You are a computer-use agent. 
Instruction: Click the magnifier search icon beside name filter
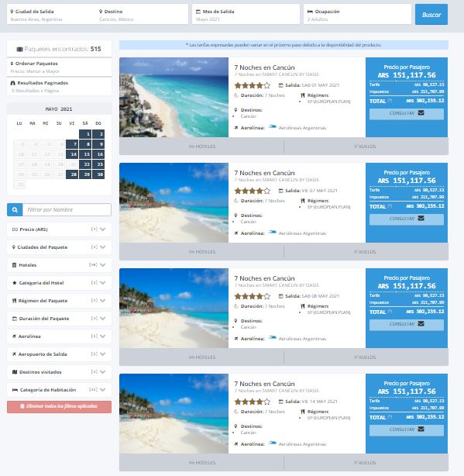tap(15, 210)
